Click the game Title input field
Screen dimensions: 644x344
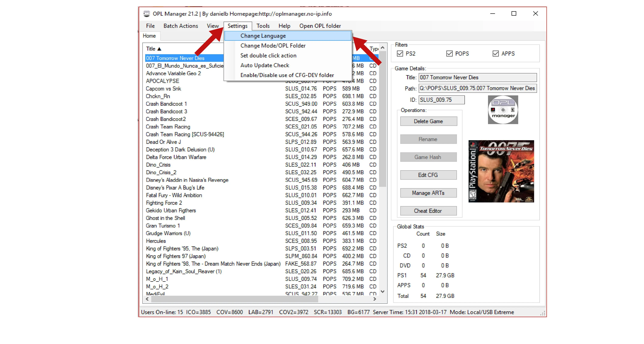coord(478,77)
